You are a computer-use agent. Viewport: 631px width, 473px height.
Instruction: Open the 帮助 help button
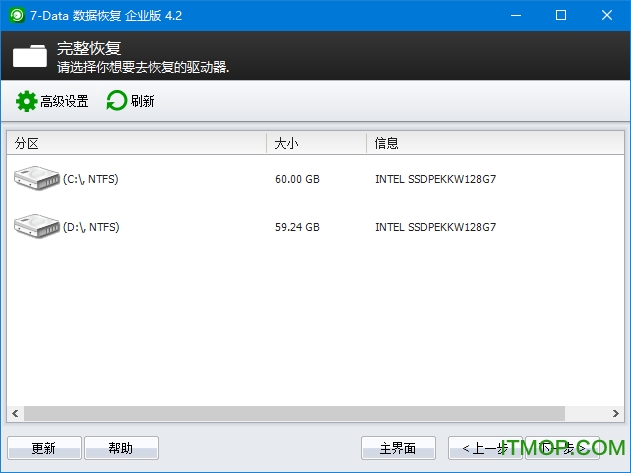point(121,448)
